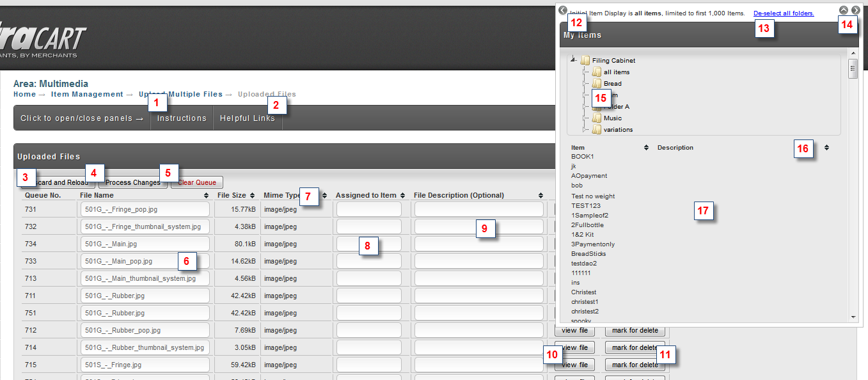Open the Instructions panel tab

coord(182,118)
